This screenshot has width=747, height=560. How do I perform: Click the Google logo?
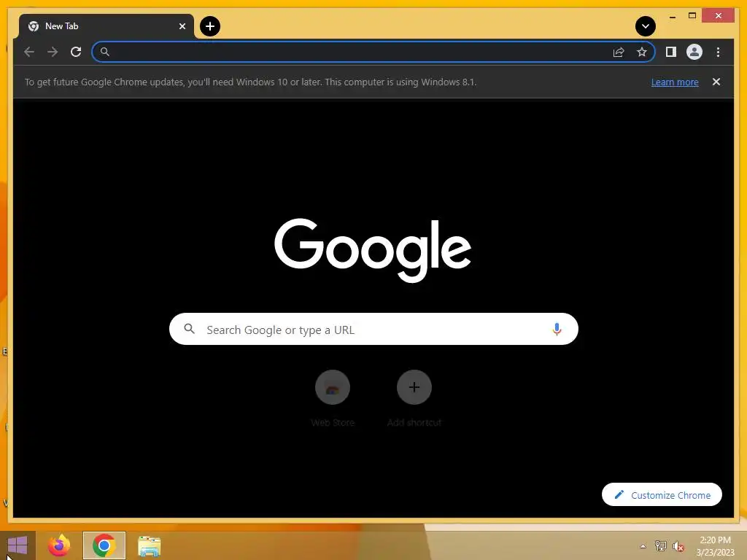click(373, 249)
